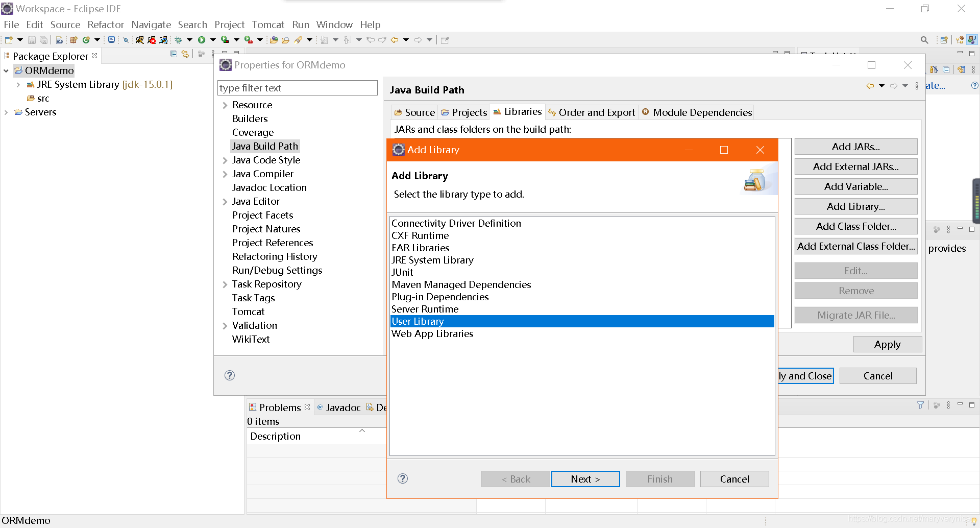Image resolution: width=980 pixels, height=528 pixels.
Task: Open the Tomcat menu
Action: tap(268, 25)
